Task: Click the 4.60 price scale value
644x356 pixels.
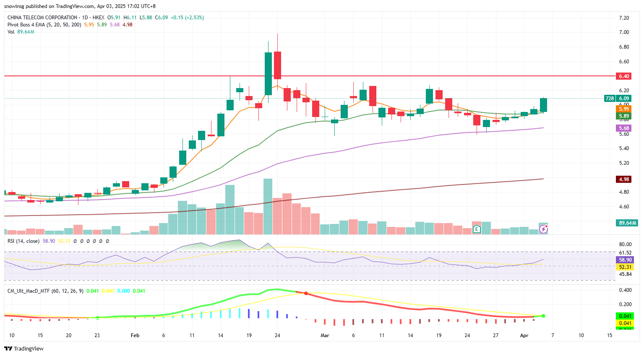Action: (624, 207)
